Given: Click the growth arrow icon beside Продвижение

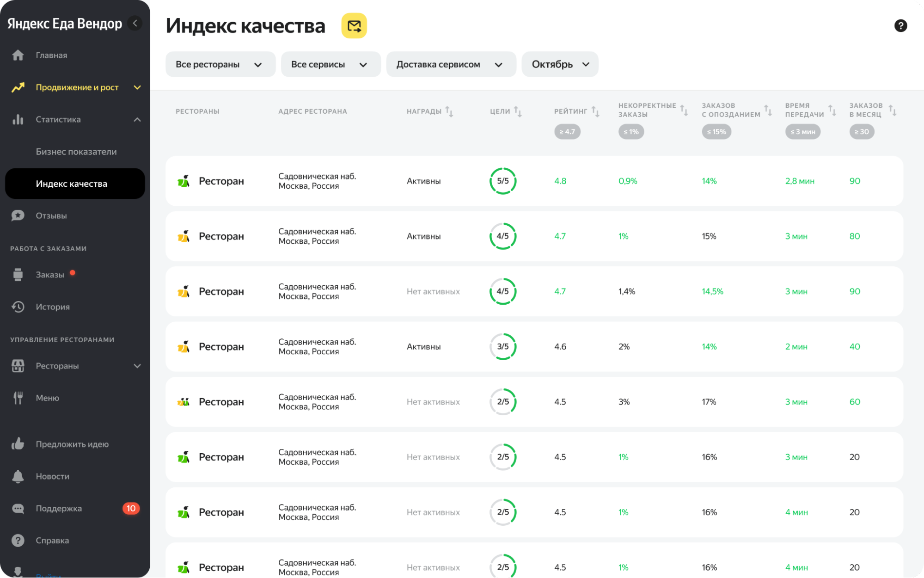Looking at the screenshot, I should click(x=18, y=87).
